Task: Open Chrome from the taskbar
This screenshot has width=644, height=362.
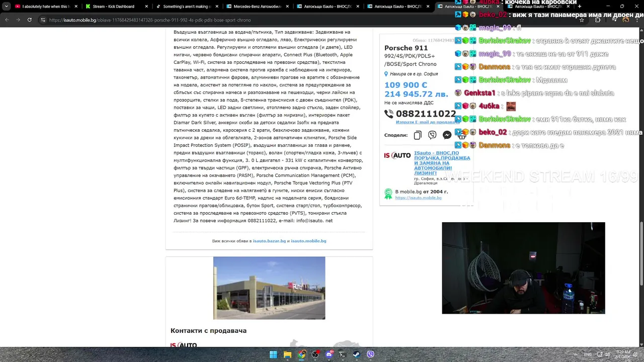Action: (301, 354)
